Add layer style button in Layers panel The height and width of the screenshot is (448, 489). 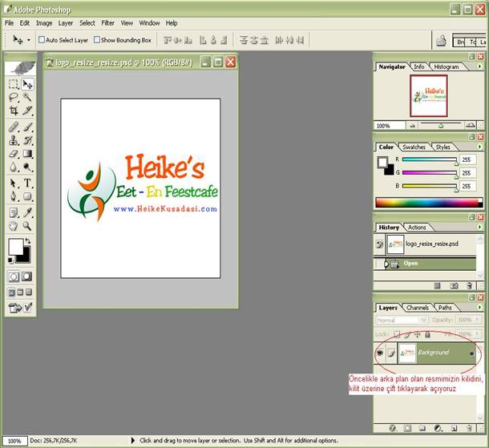tap(393, 428)
